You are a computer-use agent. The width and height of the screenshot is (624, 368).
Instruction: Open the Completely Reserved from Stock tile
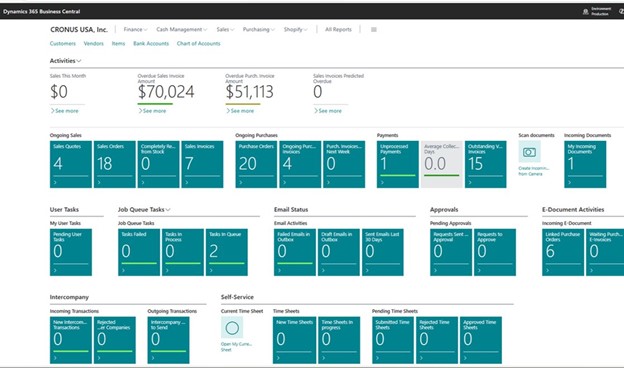point(158,164)
